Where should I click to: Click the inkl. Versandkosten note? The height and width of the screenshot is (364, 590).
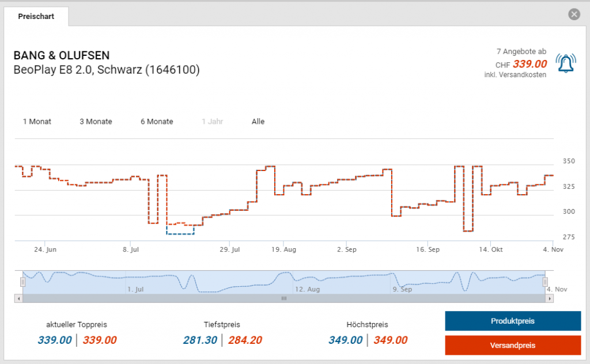click(x=515, y=75)
